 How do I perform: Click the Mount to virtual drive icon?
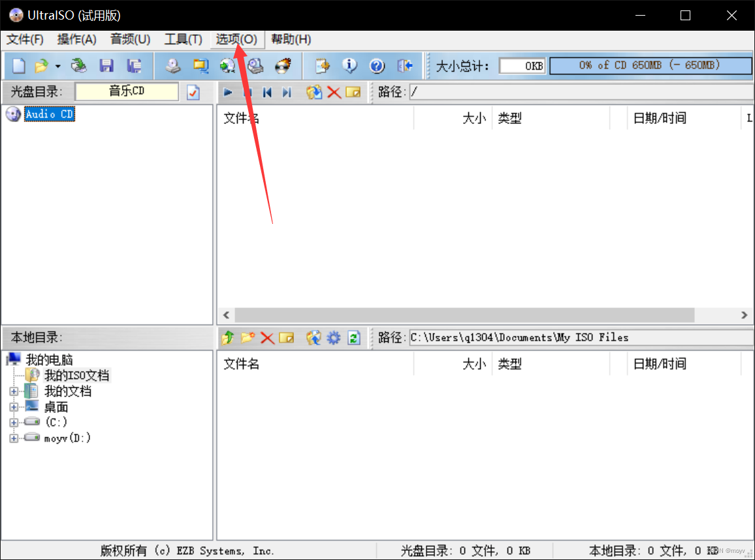tap(255, 65)
